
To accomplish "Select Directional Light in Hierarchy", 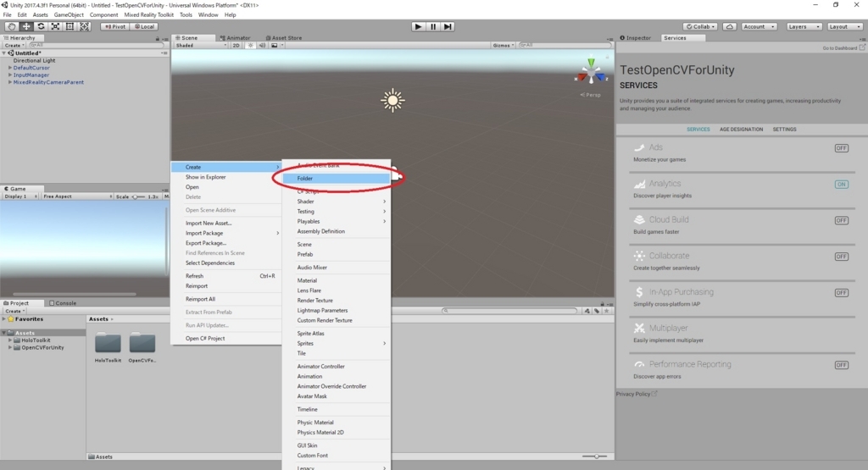I will (x=34, y=60).
